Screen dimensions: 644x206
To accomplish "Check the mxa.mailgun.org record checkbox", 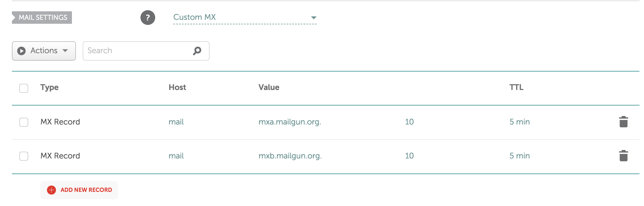I will click(24, 122).
